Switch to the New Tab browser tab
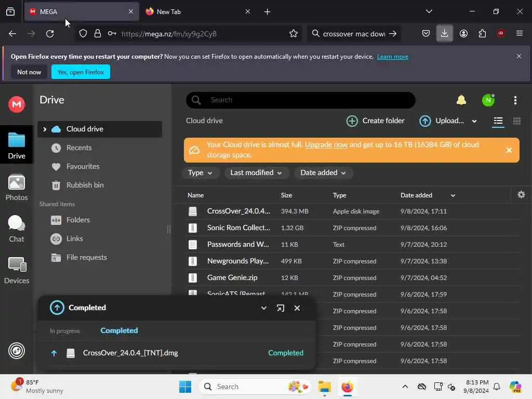 [x=197, y=11]
